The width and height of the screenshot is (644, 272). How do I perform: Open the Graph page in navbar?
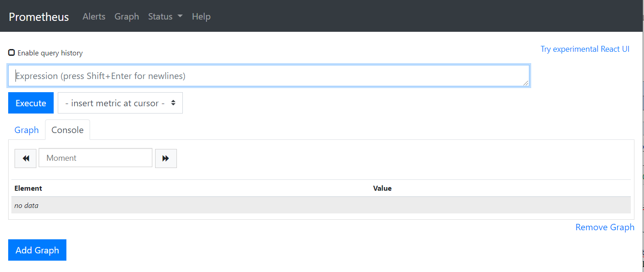pyautogui.click(x=126, y=16)
